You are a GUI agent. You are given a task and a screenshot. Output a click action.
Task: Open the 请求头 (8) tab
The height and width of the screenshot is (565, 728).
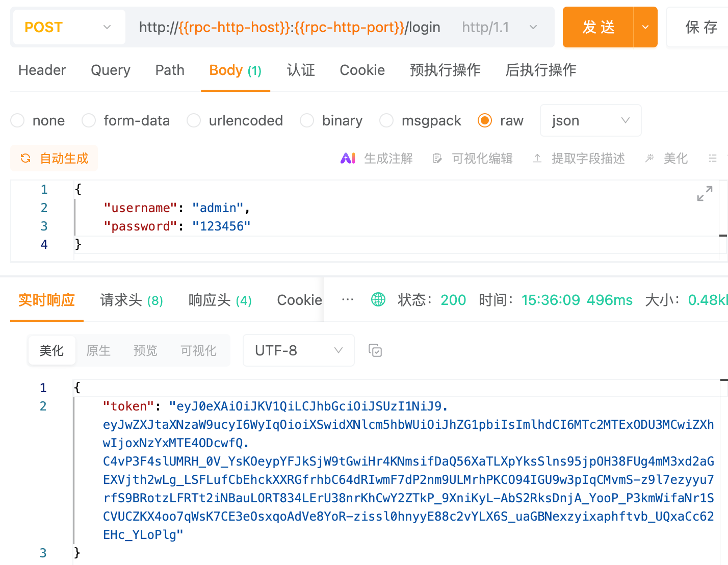coord(132,300)
